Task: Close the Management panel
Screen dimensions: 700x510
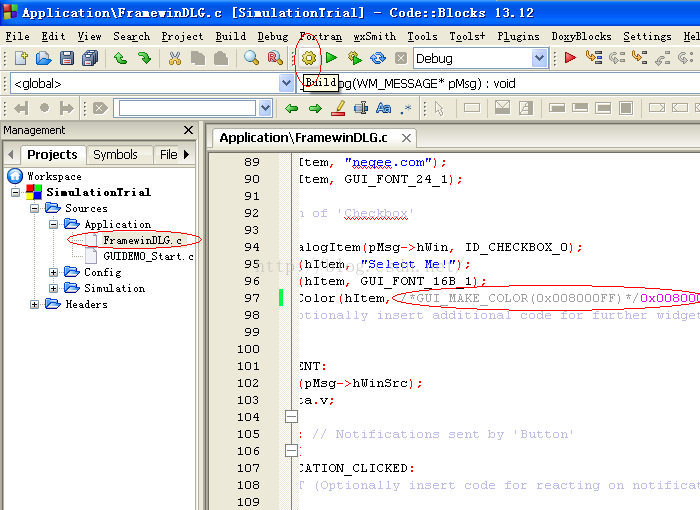Action: [188, 130]
